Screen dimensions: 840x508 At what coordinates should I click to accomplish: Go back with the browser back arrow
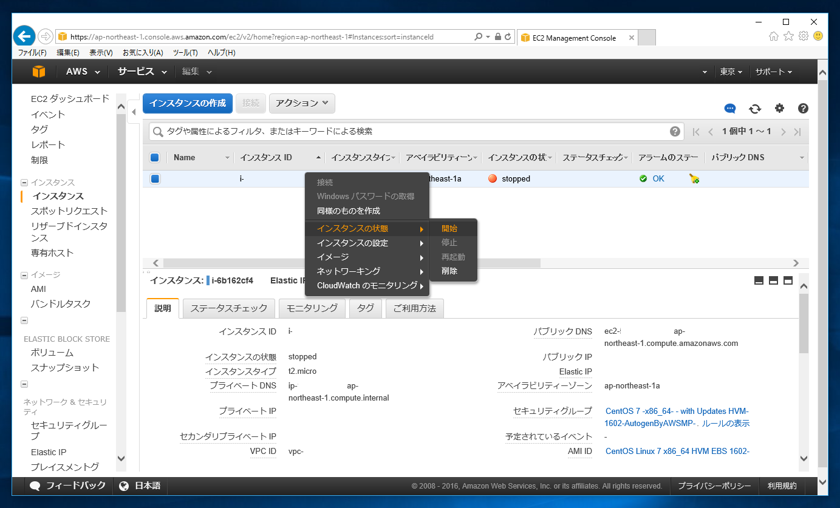24,36
